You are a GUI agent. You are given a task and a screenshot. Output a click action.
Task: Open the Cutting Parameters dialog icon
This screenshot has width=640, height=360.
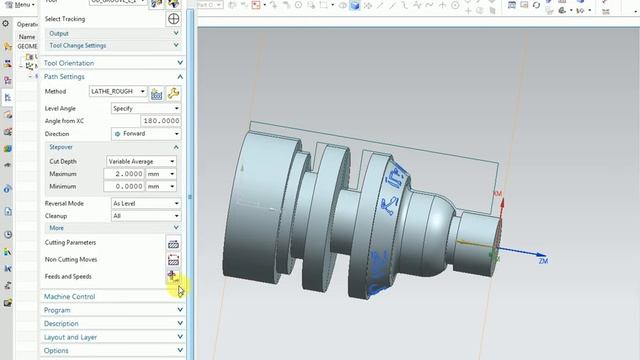[173, 244]
